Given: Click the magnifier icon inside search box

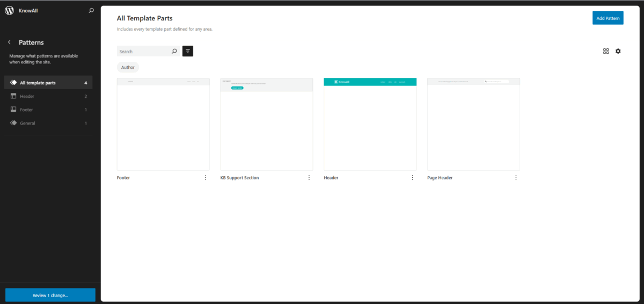Looking at the screenshot, I should coord(174,52).
